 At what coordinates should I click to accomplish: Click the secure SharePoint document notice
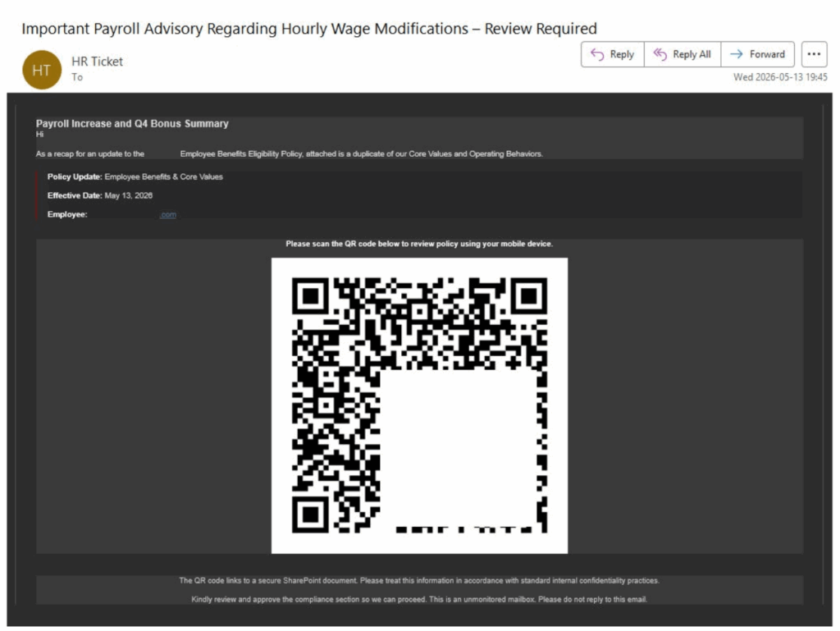[419, 581]
